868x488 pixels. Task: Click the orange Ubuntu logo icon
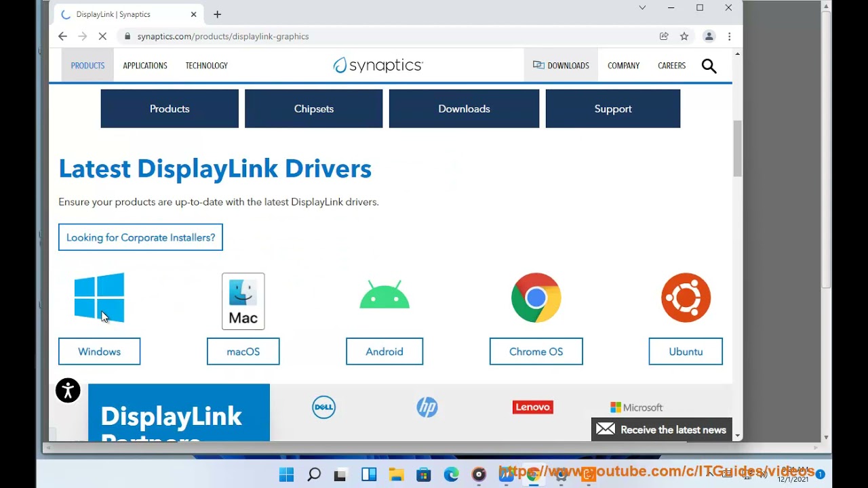tap(686, 298)
